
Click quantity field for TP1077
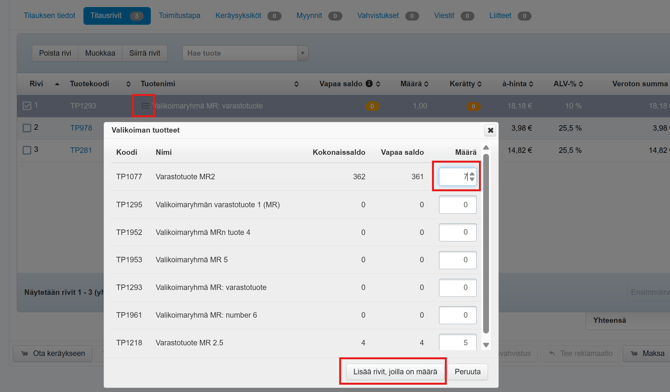tap(457, 176)
